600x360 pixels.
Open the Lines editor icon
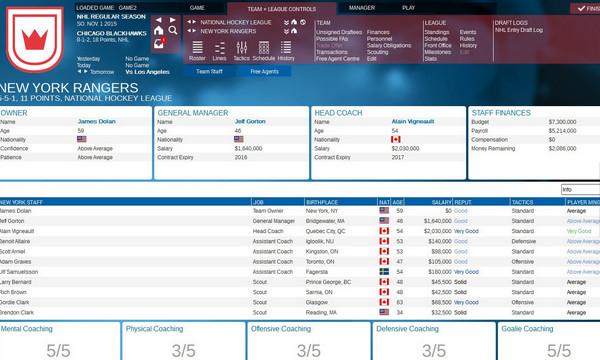tap(219, 50)
